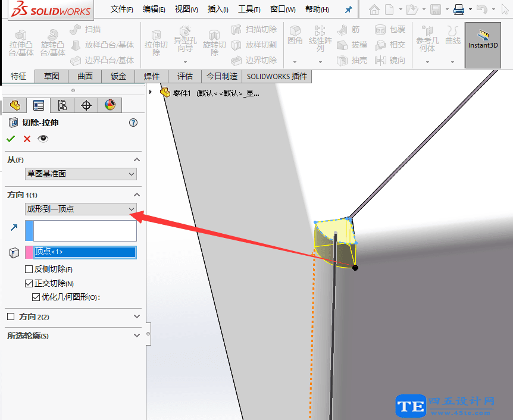The height and width of the screenshot is (420, 513).
Task: Click the red X to cancel the feature
Action: [x=26, y=139]
